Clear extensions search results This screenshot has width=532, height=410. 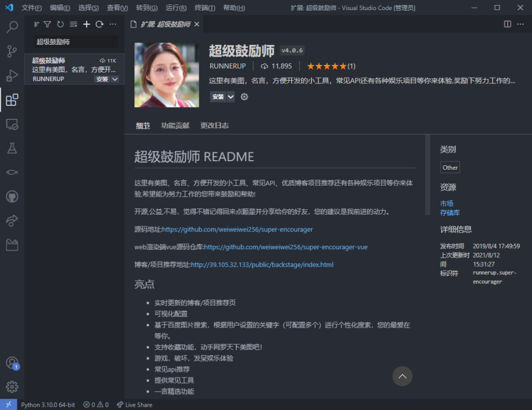tap(73, 24)
